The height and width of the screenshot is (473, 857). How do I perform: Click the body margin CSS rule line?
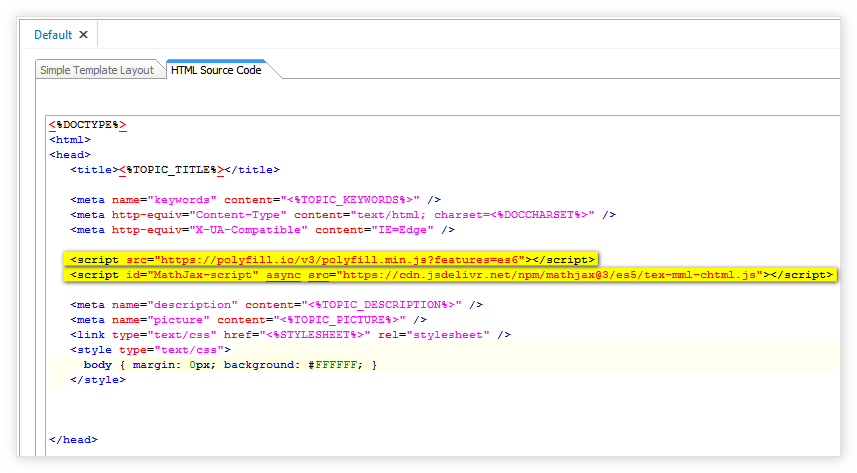[x=230, y=365]
